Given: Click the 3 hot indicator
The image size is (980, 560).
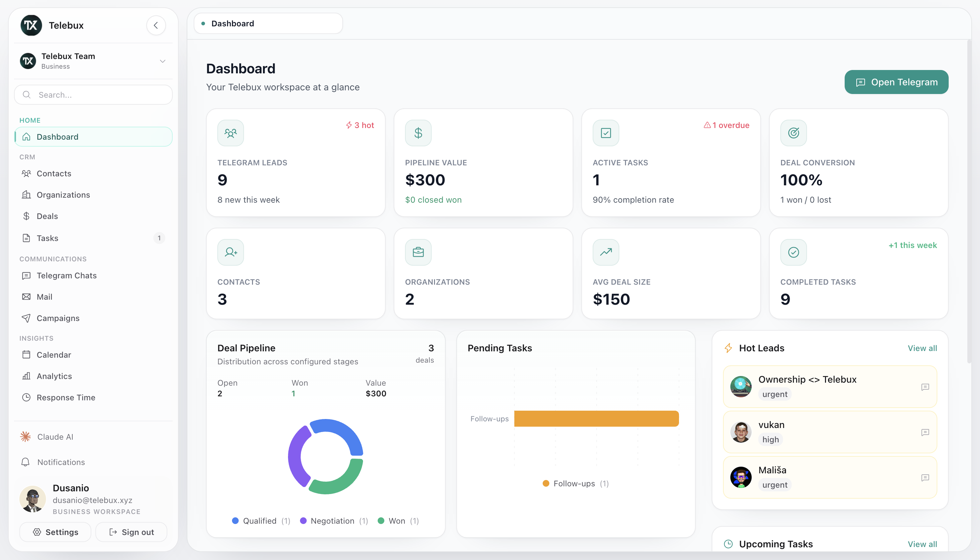Looking at the screenshot, I should click(x=360, y=125).
